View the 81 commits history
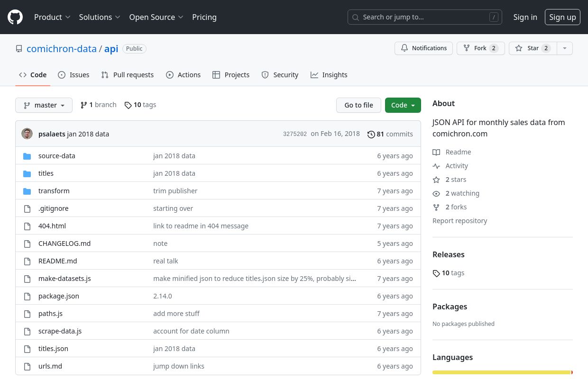The height and width of the screenshot is (379, 588). (390, 134)
